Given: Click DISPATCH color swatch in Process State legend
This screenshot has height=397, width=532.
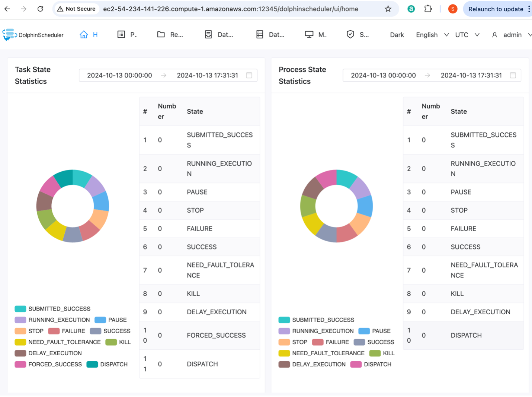Looking at the screenshot, I should 356,365.
